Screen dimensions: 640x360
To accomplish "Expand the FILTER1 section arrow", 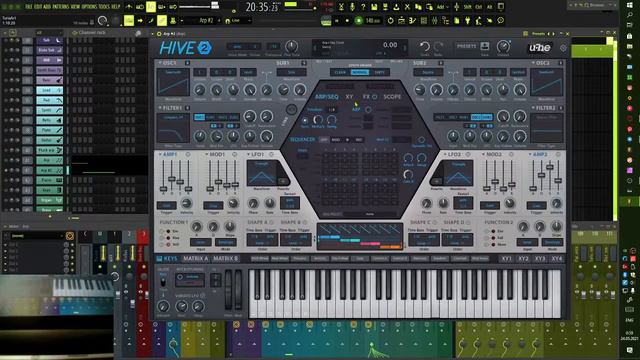I will coord(160,108).
